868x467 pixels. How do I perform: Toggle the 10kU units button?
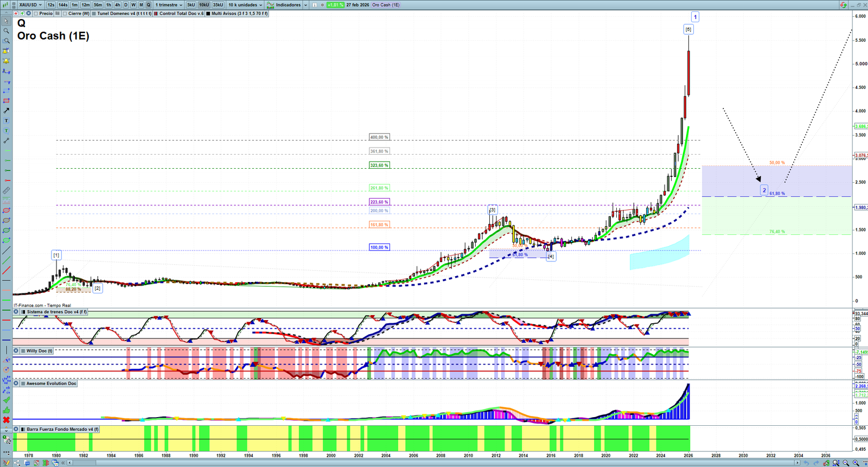pos(204,5)
